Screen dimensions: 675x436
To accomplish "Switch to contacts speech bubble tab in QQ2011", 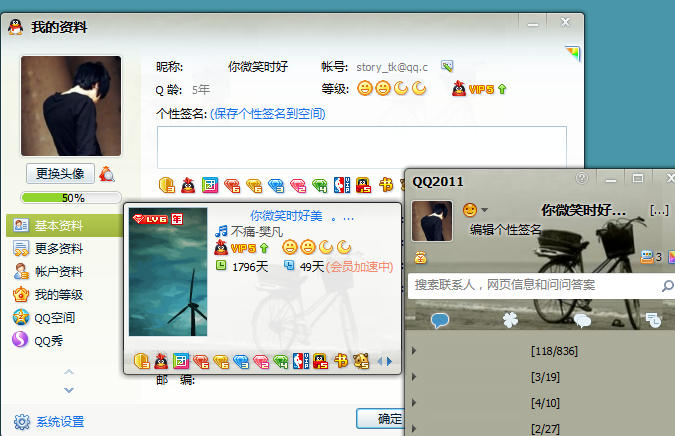I will [x=440, y=321].
